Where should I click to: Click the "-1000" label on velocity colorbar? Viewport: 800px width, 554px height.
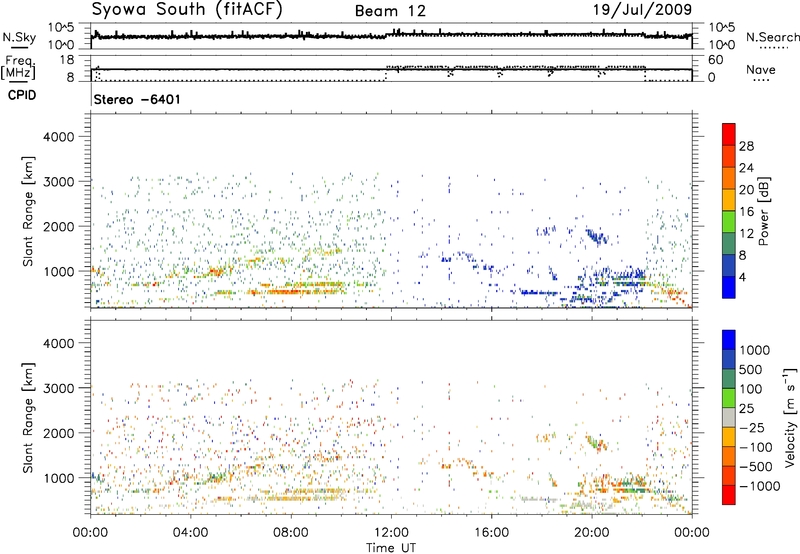point(760,486)
